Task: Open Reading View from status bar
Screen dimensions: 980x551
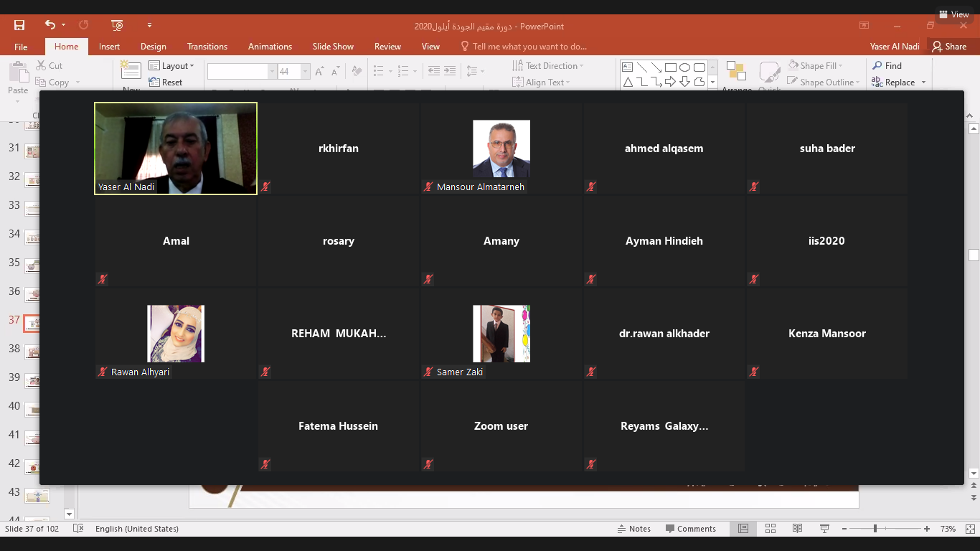Action: point(797,529)
